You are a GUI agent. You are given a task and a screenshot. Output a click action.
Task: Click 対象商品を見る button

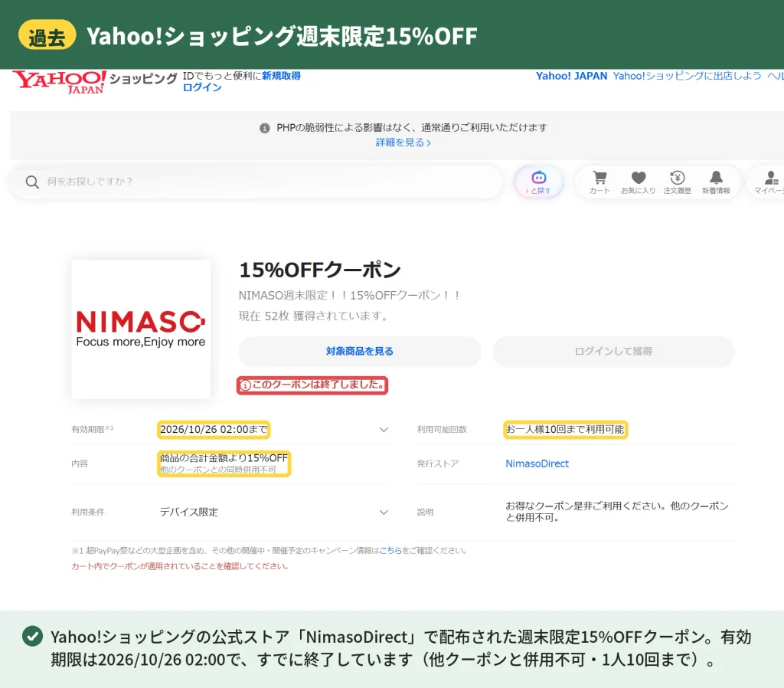[x=360, y=351]
